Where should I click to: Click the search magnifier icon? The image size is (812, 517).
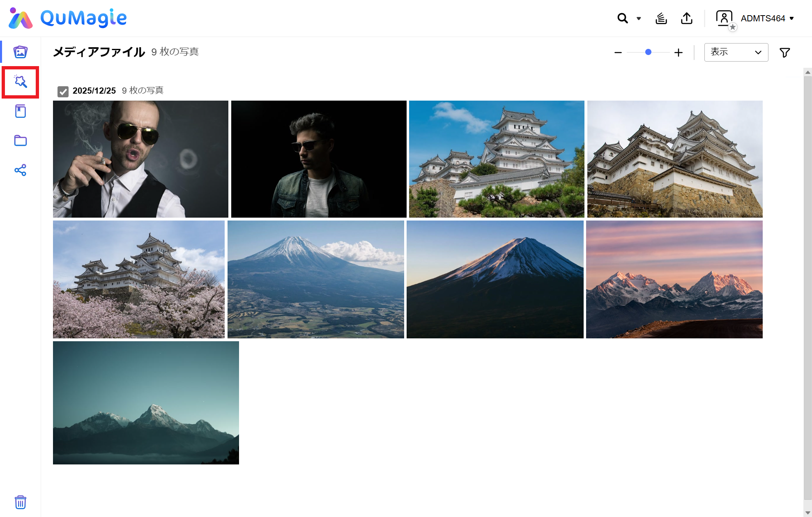point(623,18)
